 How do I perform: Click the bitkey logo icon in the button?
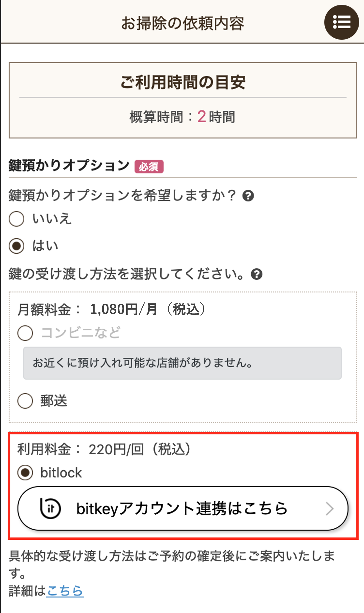(51, 508)
